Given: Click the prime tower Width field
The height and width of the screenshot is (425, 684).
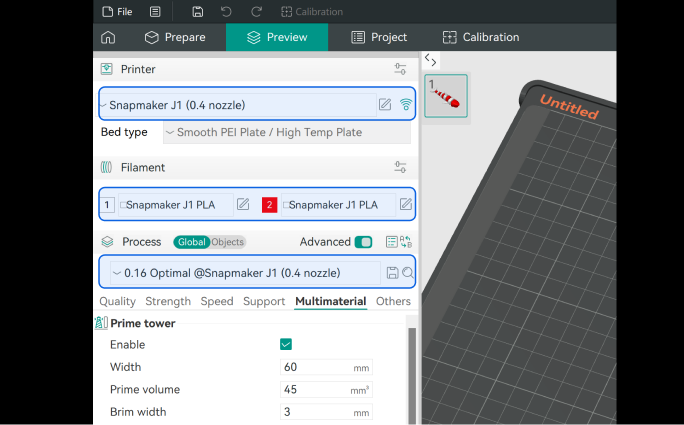Looking at the screenshot, I should pyautogui.click(x=326, y=367).
